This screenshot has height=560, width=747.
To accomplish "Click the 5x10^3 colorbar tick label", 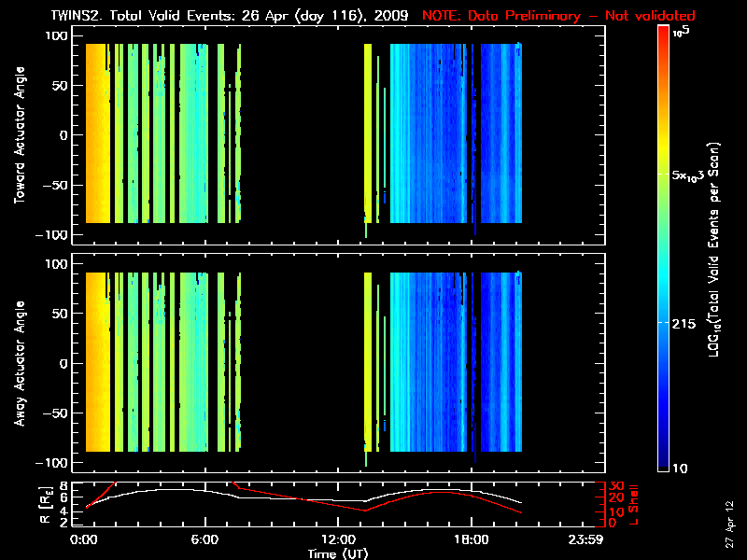I will click(693, 176).
